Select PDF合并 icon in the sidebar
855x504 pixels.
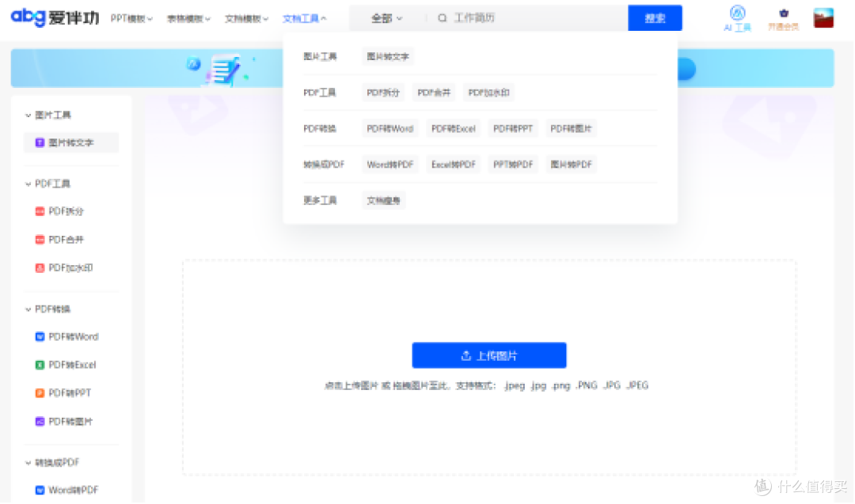(x=40, y=240)
